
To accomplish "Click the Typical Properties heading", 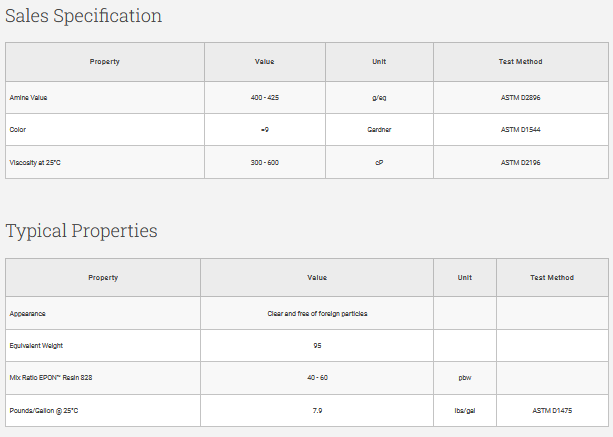I will [x=81, y=231].
